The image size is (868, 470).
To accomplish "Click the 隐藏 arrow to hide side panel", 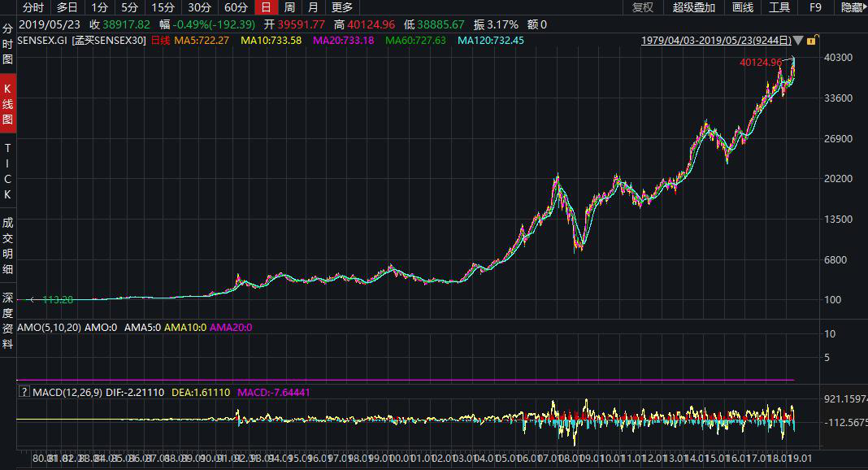I will (852, 7).
